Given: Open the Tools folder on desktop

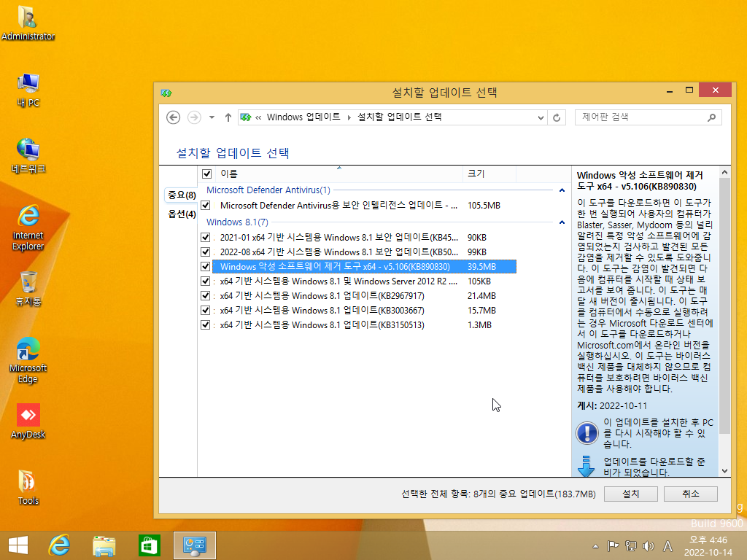Looking at the screenshot, I should click(x=28, y=487).
